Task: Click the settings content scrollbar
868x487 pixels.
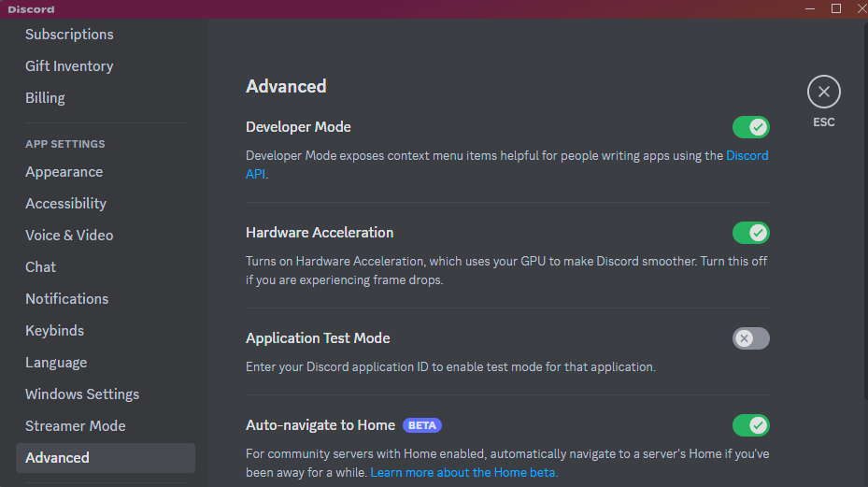Action: [x=865, y=210]
